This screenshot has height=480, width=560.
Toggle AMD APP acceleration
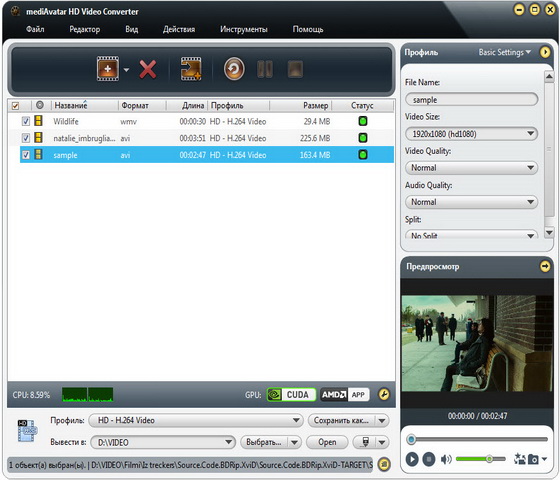(345, 395)
